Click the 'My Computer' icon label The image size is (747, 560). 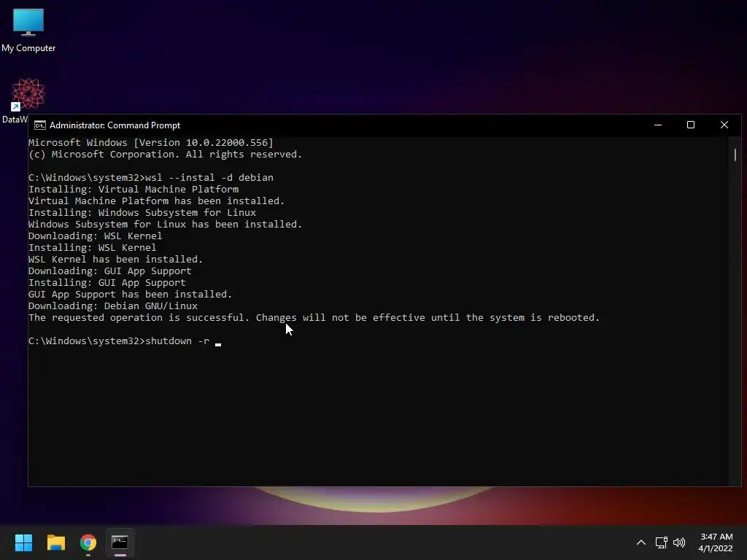[x=28, y=48]
